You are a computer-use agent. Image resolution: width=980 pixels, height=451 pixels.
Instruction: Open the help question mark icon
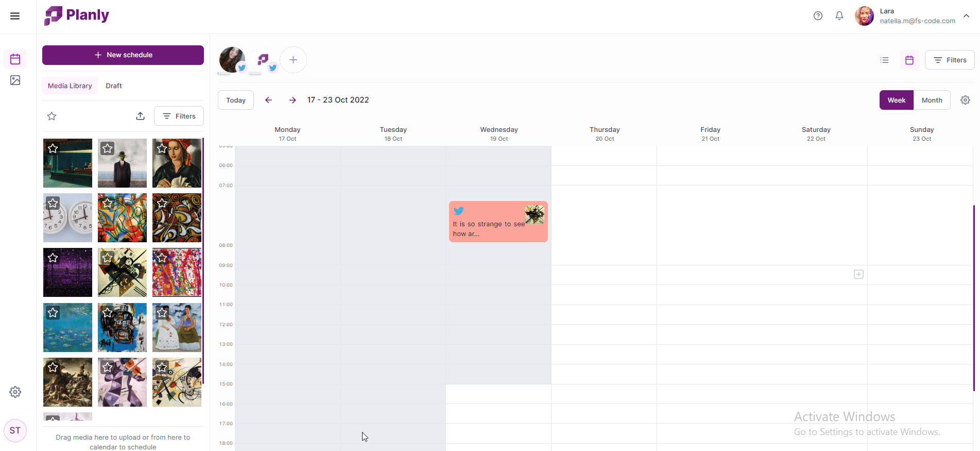(x=818, y=16)
